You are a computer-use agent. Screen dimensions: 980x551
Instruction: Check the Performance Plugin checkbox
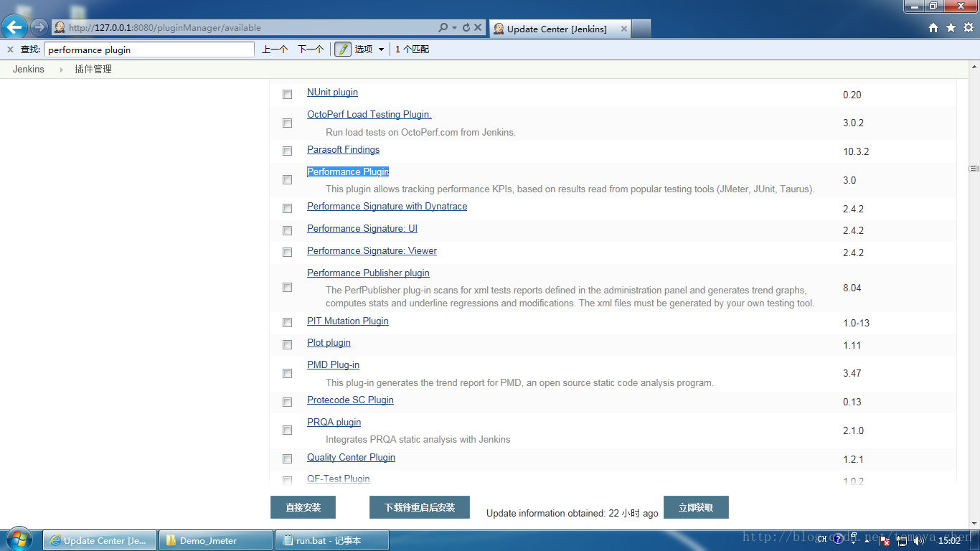click(287, 179)
